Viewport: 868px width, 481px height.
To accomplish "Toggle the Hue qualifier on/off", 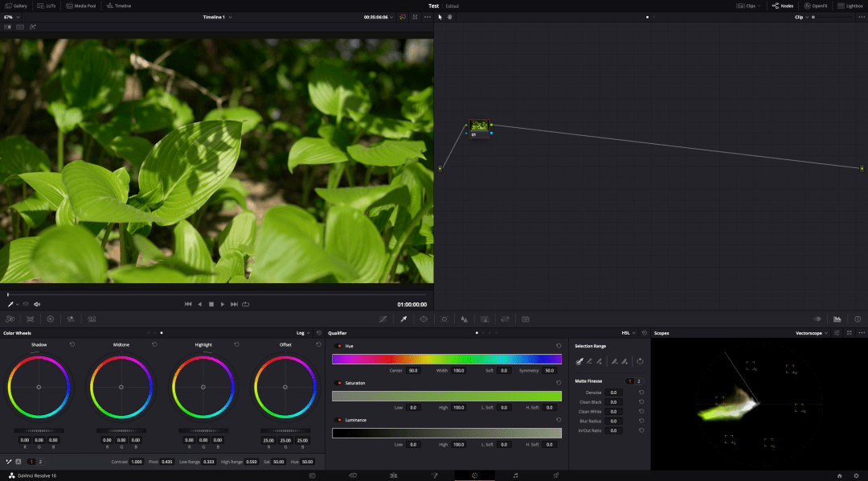I will (x=339, y=346).
